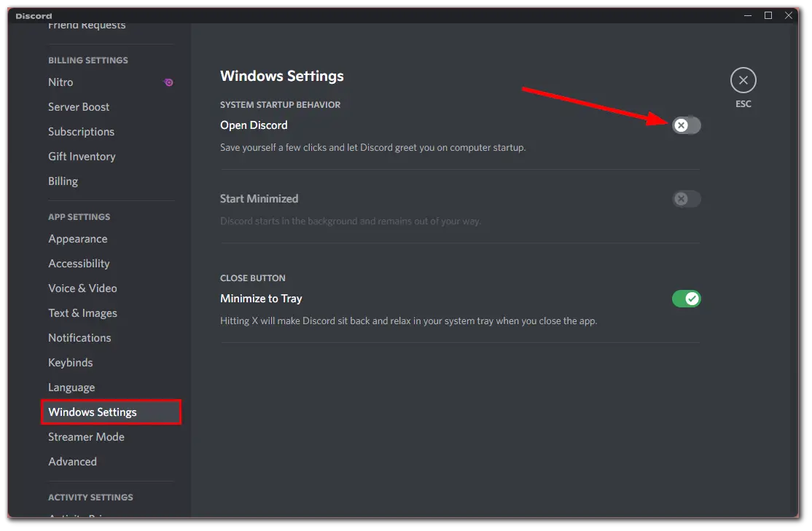Click the 'SYSTEM STARTUP BEHAVIOR' section label
Image resolution: width=812 pixels, height=531 pixels.
point(280,105)
